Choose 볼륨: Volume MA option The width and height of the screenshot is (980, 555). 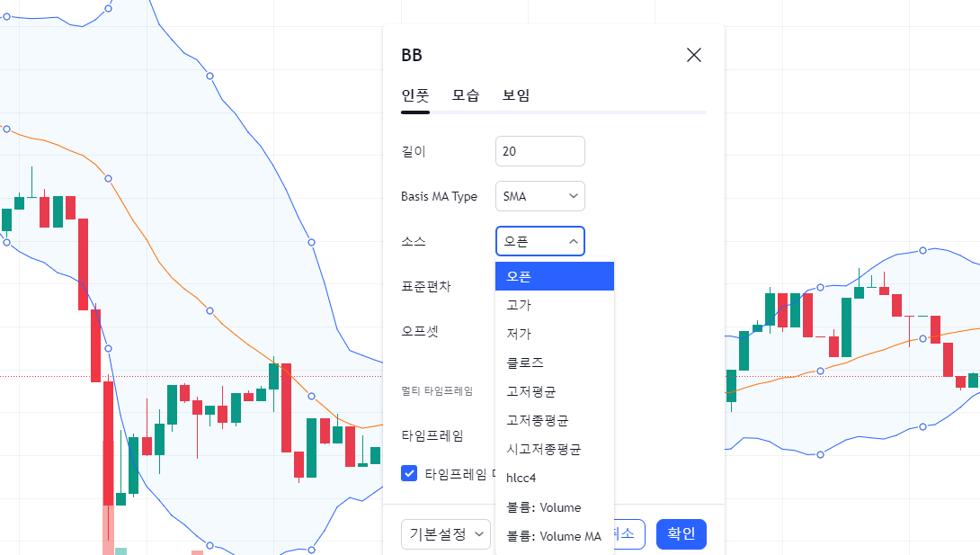pyautogui.click(x=554, y=536)
